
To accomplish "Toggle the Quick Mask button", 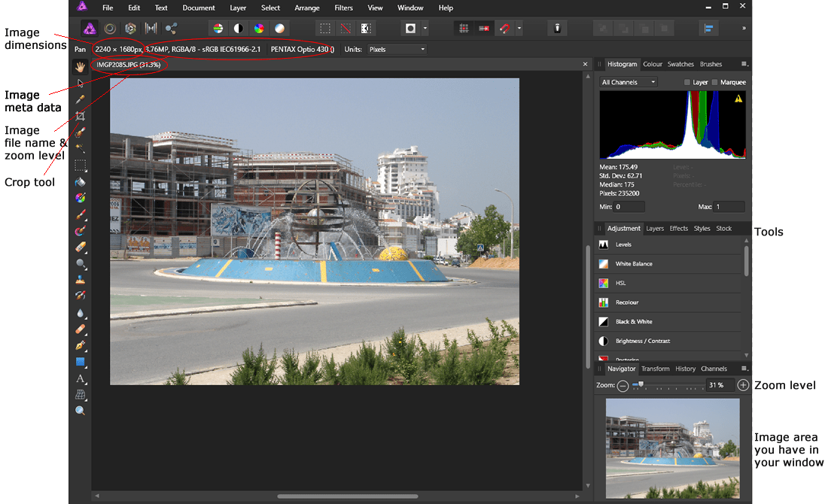I will pyautogui.click(x=410, y=29).
